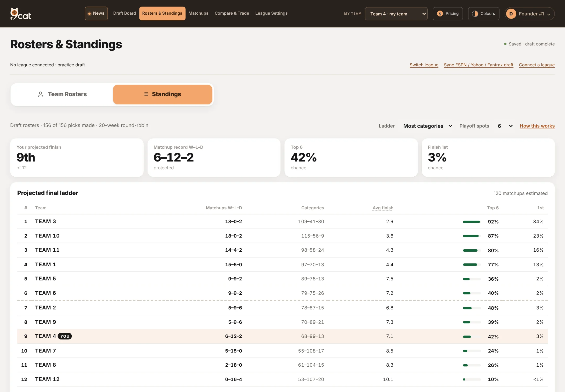Click the TEAM 5 row name
The width and height of the screenshot is (565, 392).
[46, 279]
